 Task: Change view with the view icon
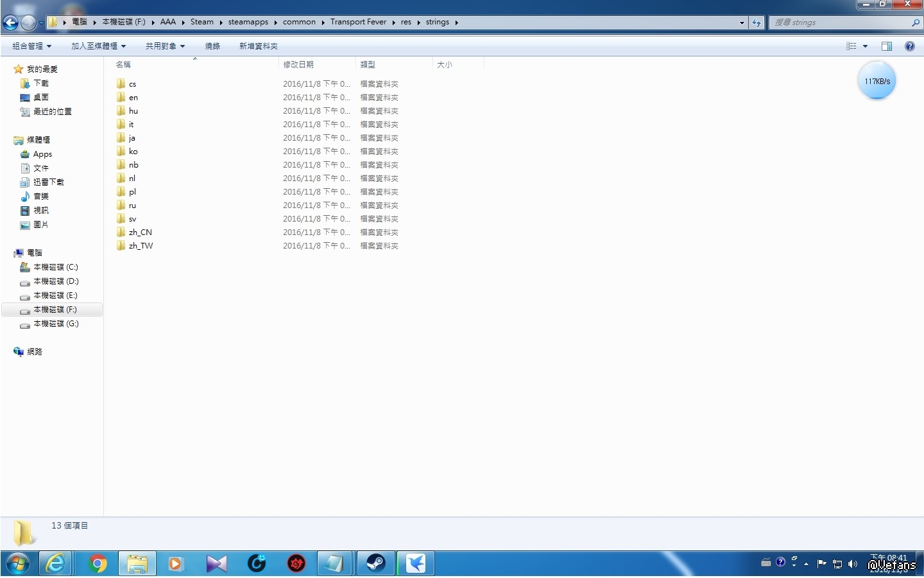click(851, 46)
